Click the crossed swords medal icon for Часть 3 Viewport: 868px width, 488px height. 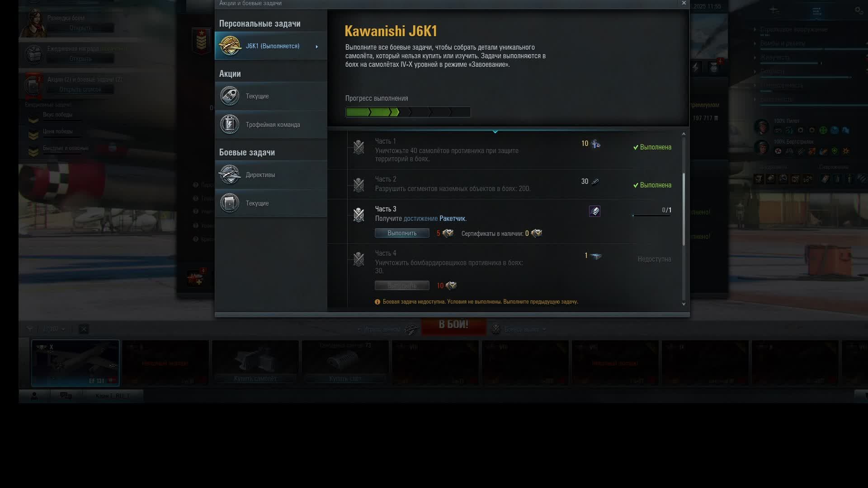pyautogui.click(x=359, y=215)
